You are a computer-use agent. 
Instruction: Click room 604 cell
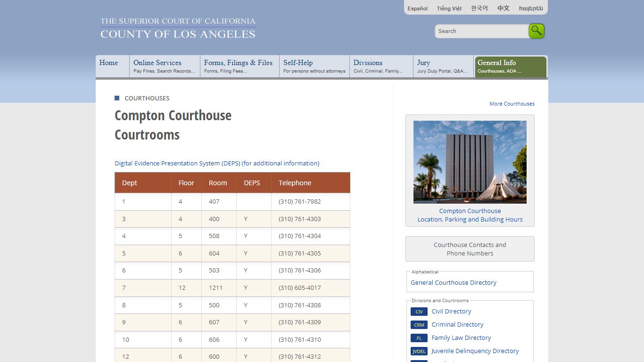tap(219, 254)
